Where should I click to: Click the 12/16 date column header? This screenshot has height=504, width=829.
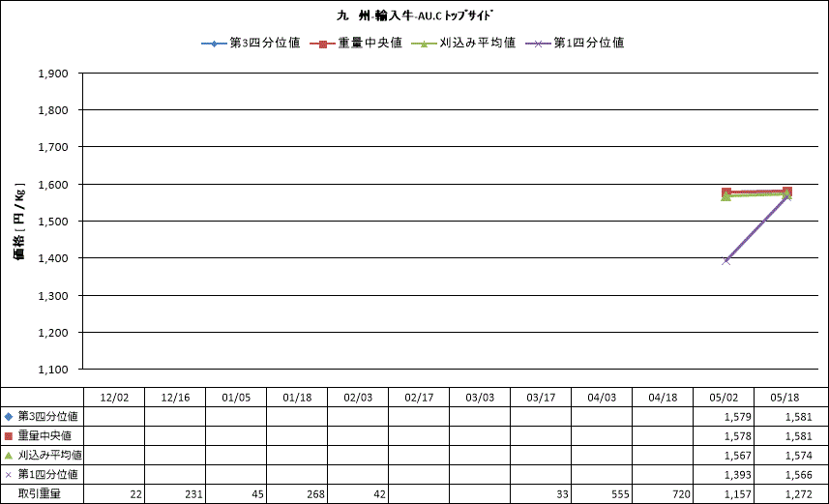175,398
